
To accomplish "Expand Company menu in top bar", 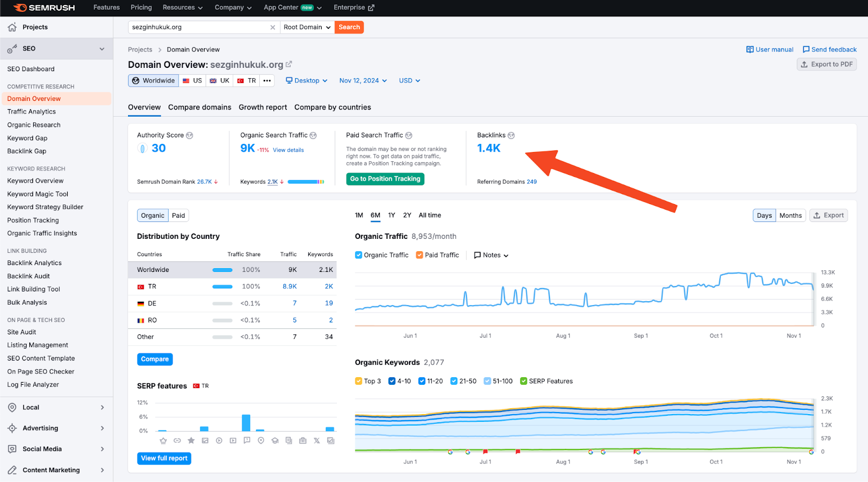I will click(233, 8).
